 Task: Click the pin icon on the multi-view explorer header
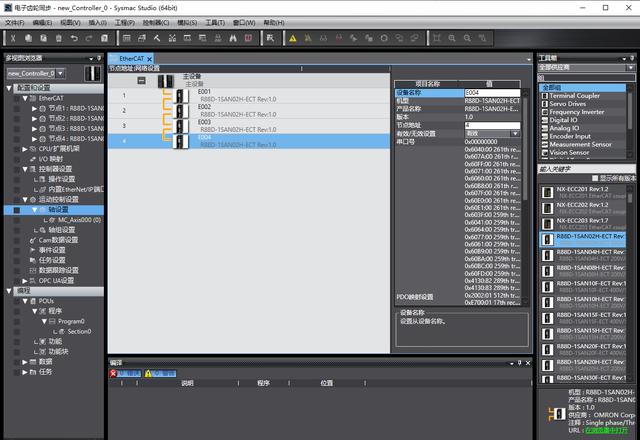click(99, 58)
